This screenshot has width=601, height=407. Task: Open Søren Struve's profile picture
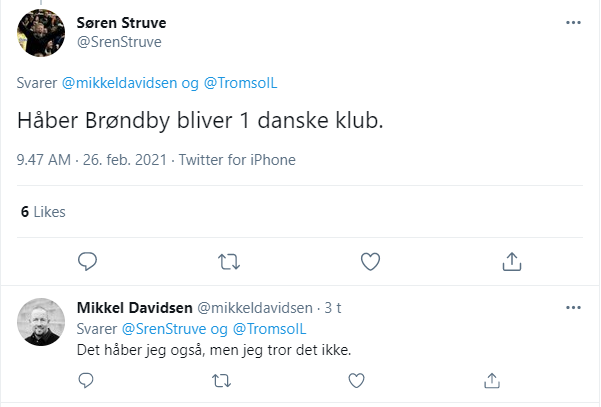pyautogui.click(x=42, y=34)
